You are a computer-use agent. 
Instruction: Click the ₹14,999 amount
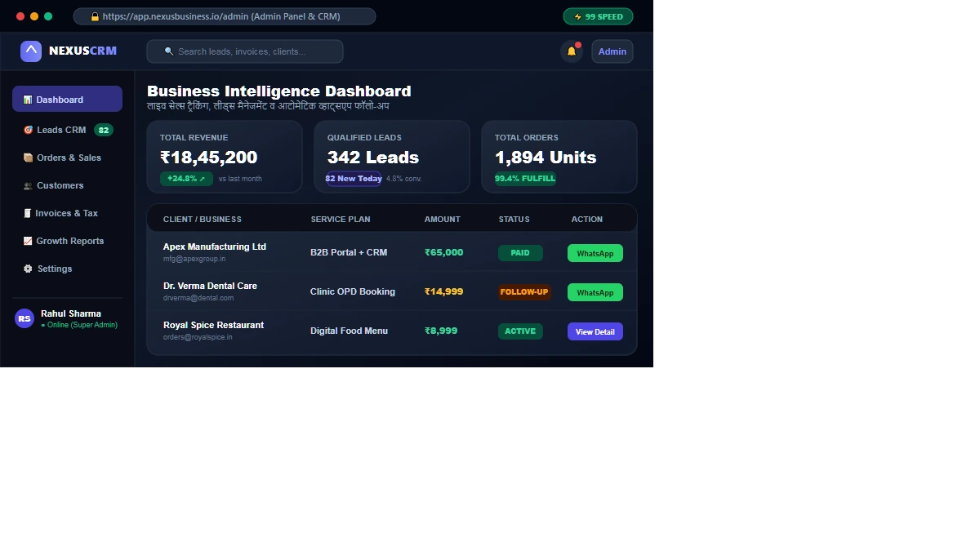coord(444,291)
